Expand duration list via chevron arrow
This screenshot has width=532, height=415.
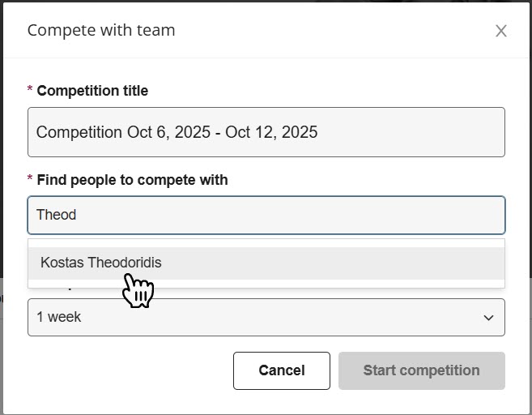(488, 318)
